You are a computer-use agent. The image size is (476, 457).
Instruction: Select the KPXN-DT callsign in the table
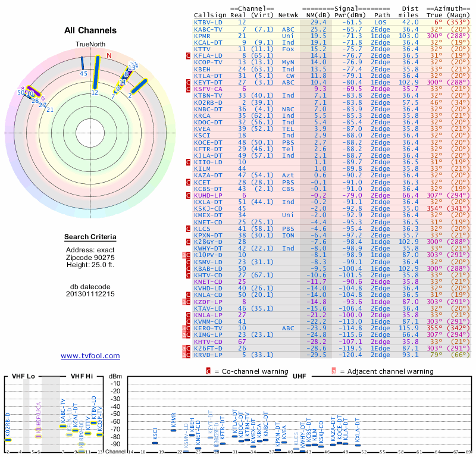208,235
